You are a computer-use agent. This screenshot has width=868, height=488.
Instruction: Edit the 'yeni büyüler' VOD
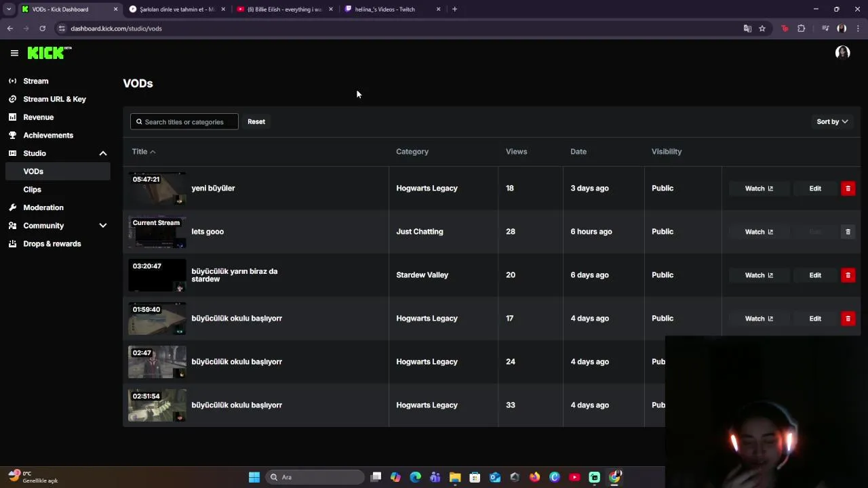(x=815, y=188)
